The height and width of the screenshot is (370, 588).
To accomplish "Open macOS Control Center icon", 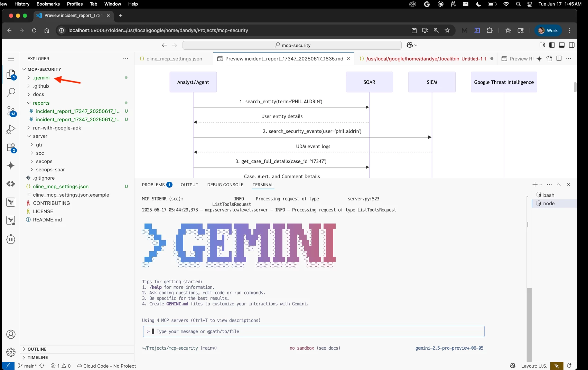I will point(530,4).
